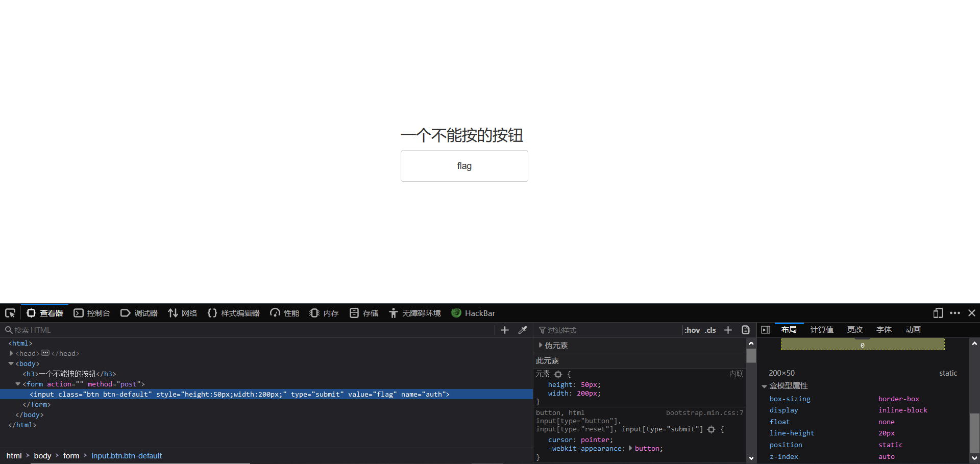
Task: Select the Changes (更改) sidebar tab
Action: point(855,330)
